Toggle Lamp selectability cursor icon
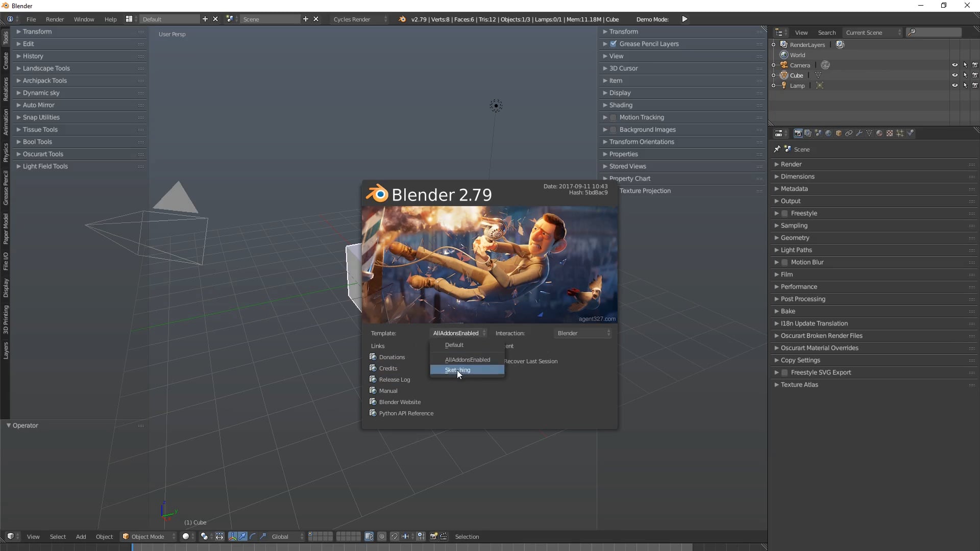Viewport: 980px width, 551px height. (965, 85)
